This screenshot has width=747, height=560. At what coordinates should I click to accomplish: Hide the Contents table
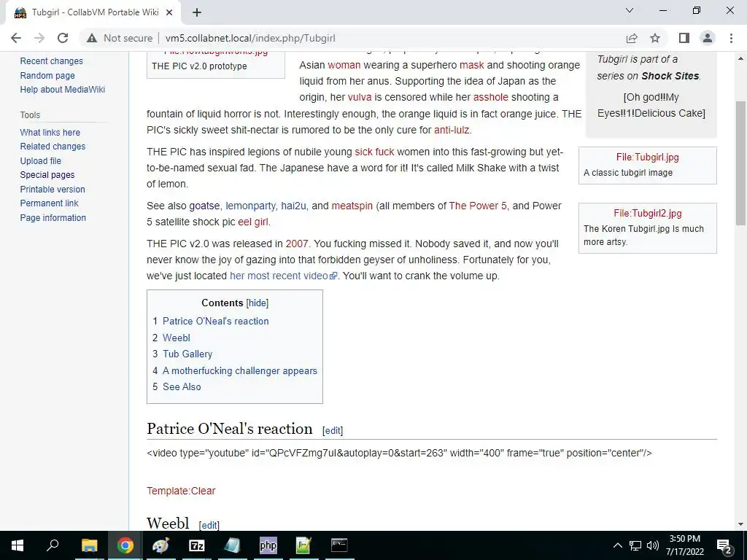tap(258, 303)
